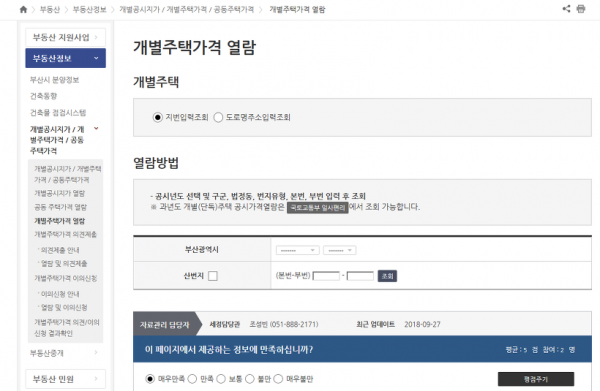Click the 본번 number input field
Screen dimensions: 600x391
click(x=326, y=276)
